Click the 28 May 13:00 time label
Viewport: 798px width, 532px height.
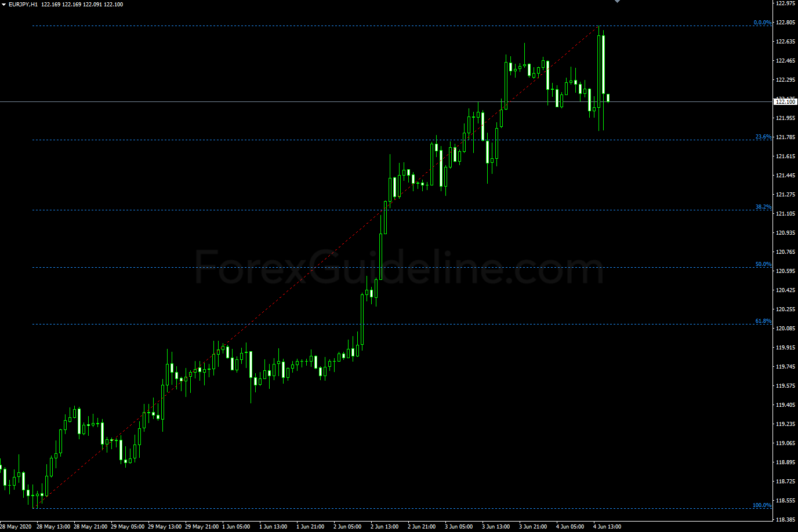[53, 527]
